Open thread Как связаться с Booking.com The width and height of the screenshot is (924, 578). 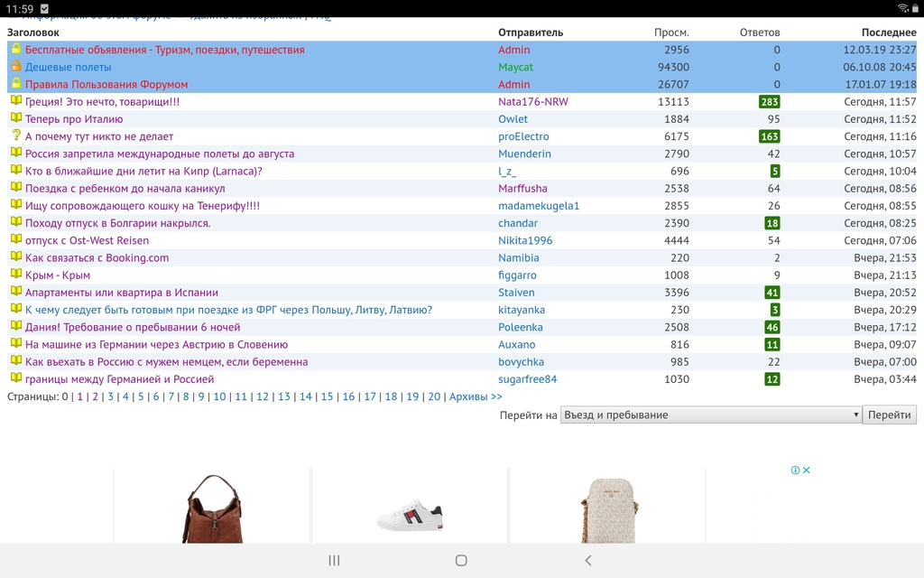pyautogui.click(x=97, y=258)
